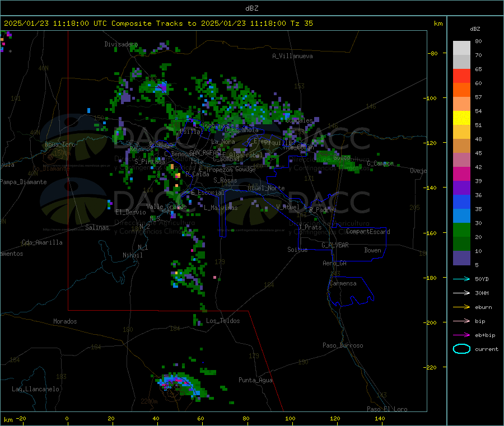Click the 'Paso_El_Loro' map label
This screenshot has height=426, width=504.
(387, 409)
